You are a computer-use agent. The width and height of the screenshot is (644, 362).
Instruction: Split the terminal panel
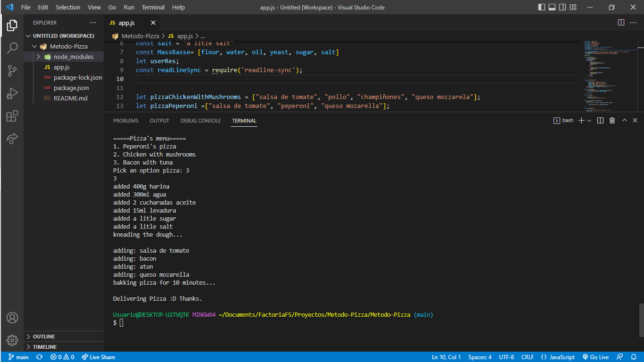point(600,120)
